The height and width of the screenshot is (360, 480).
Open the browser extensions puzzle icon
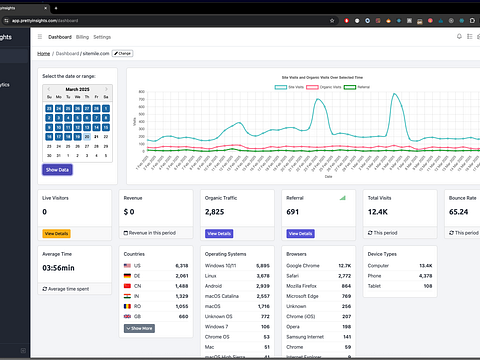[472, 21]
